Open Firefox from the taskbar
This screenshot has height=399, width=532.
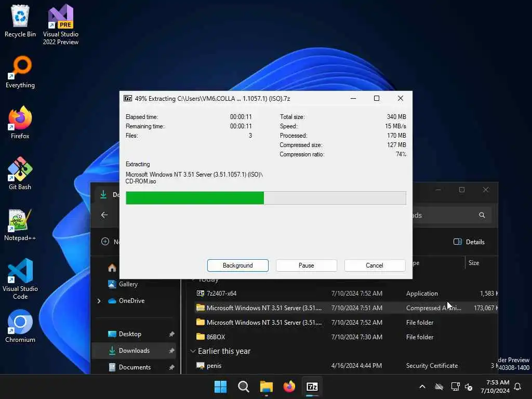pos(289,387)
